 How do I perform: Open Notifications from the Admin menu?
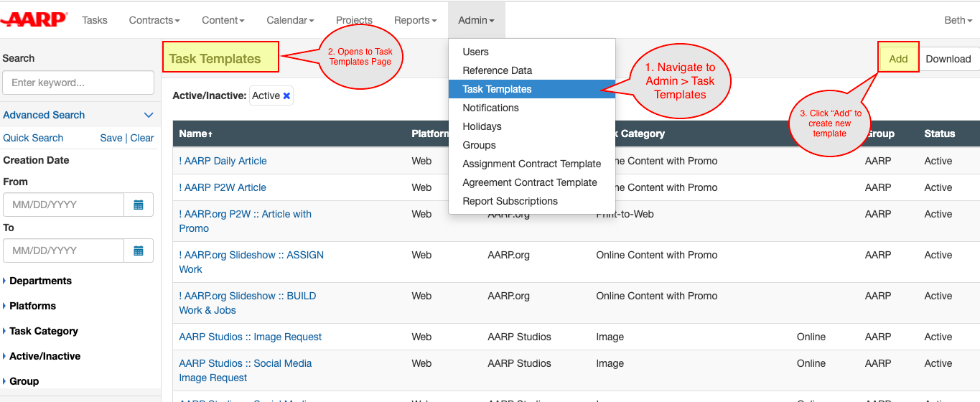pos(532,108)
